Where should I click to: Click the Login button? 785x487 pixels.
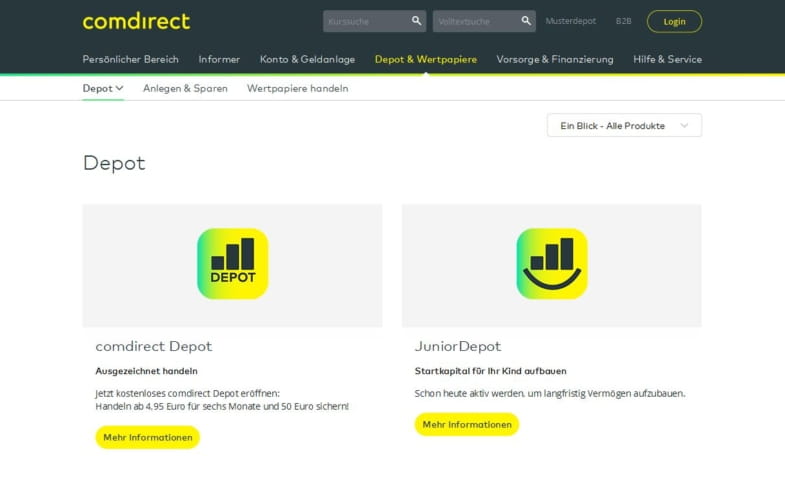point(674,22)
